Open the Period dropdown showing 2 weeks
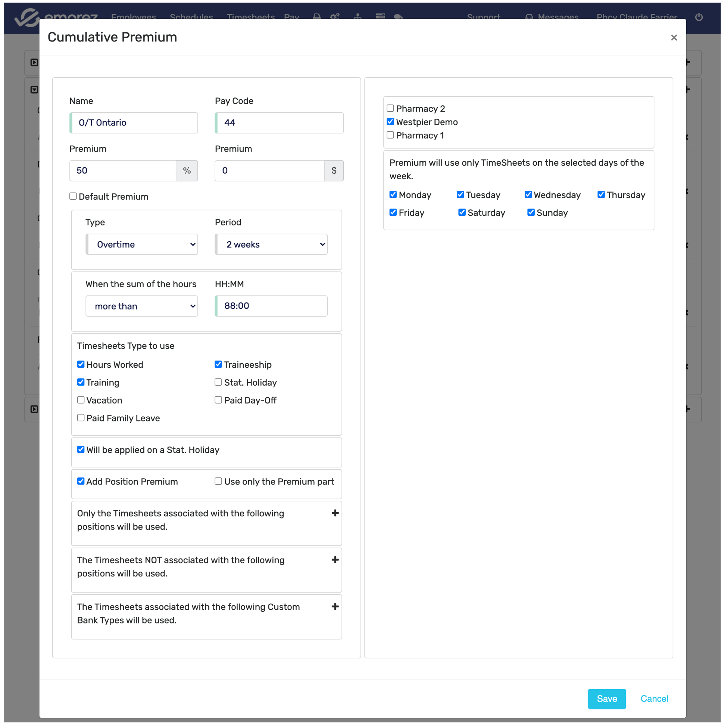The height and width of the screenshot is (728, 724). tap(271, 244)
